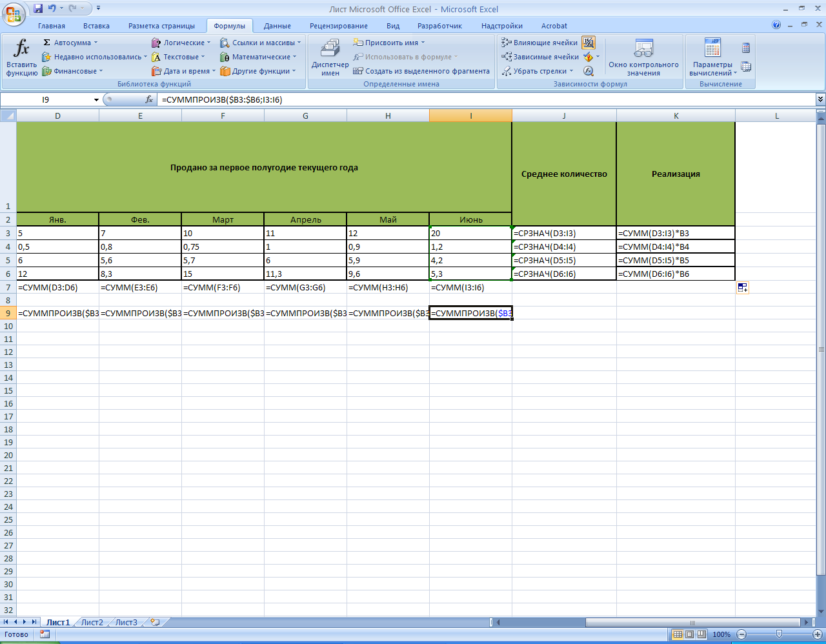Open Окно контрольного значения
The height and width of the screenshot is (644, 826).
[643, 57]
